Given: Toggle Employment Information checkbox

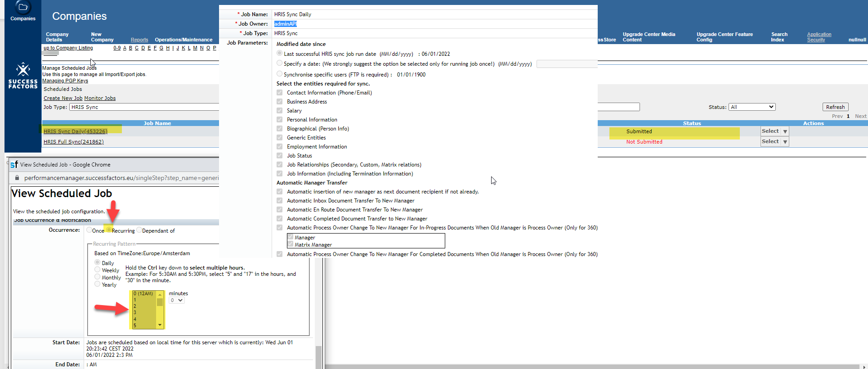Looking at the screenshot, I should point(279,146).
